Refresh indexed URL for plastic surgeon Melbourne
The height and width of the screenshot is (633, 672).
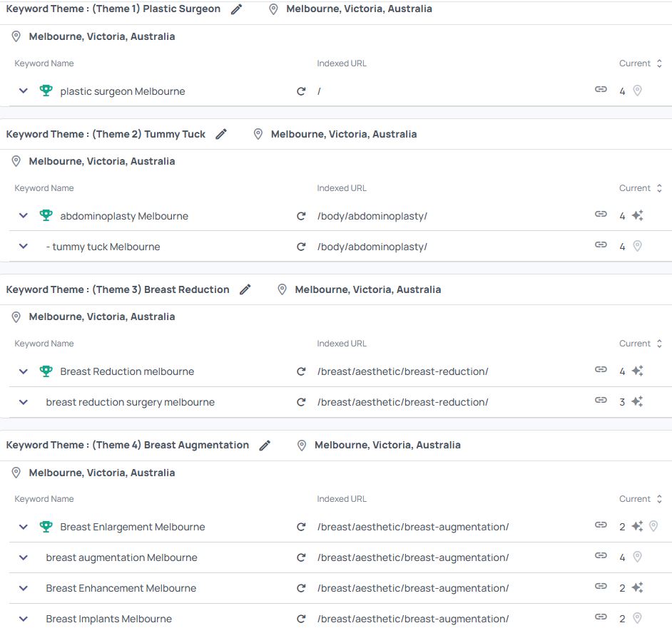point(301,91)
